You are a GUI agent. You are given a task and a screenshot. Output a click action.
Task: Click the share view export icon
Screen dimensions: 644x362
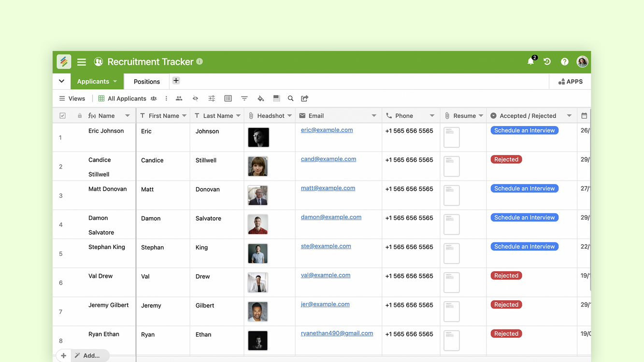tap(304, 98)
